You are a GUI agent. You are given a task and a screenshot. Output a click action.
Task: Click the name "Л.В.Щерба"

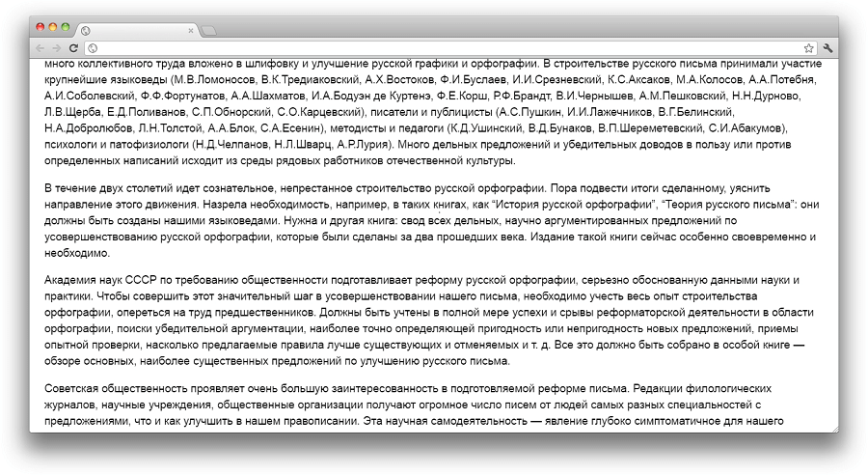click(x=72, y=112)
